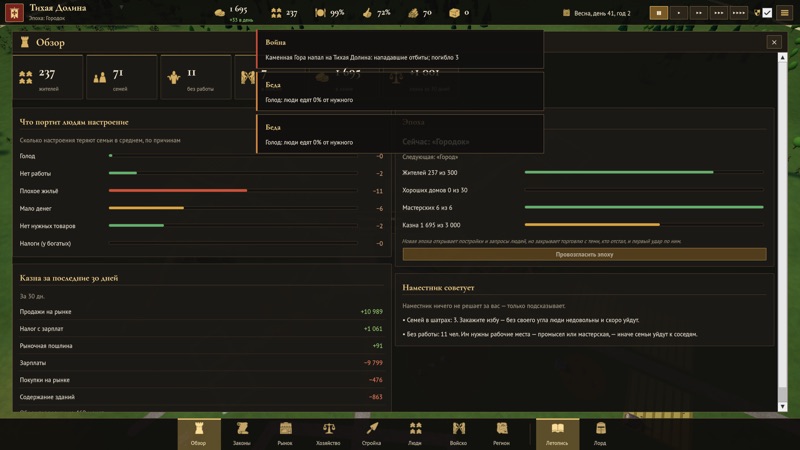Click the Мастерских 6 из 6 progress bar
The image size is (800, 450).
[x=644, y=207]
